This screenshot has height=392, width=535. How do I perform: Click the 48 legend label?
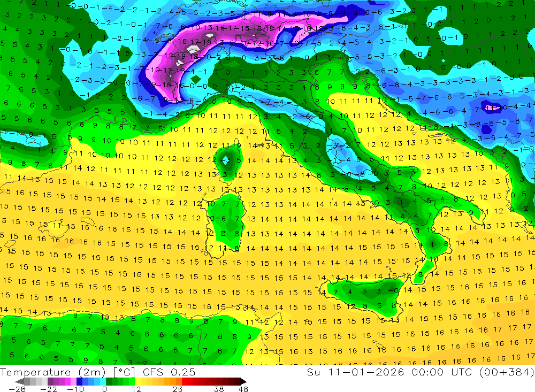point(243,389)
